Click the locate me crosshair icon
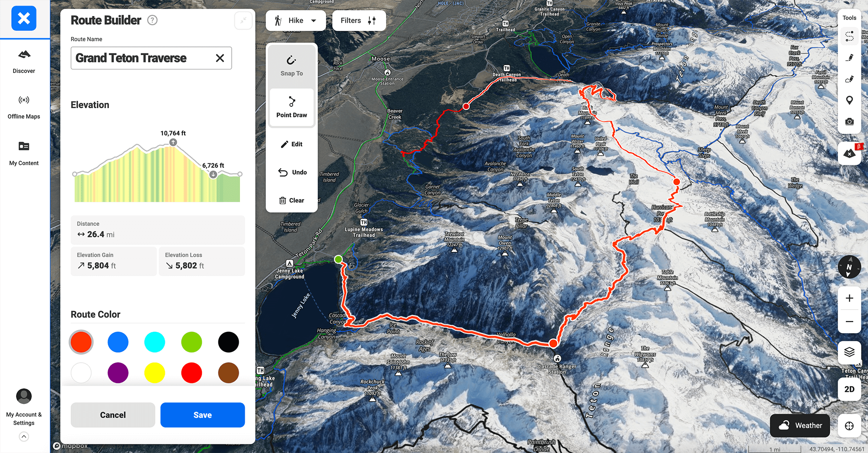Image resolution: width=868 pixels, height=453 pixels. [849, 426]
